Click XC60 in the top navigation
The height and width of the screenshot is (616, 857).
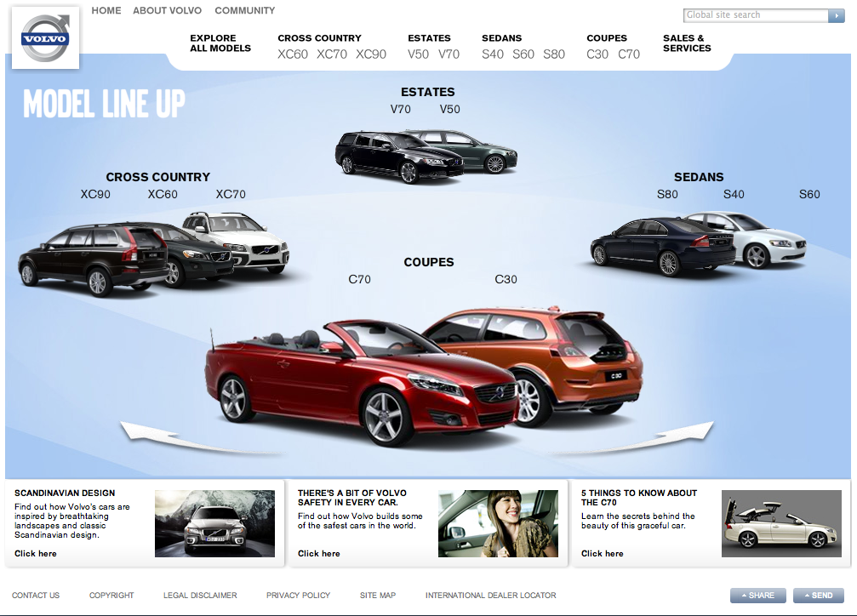click(x=293, y=54)
